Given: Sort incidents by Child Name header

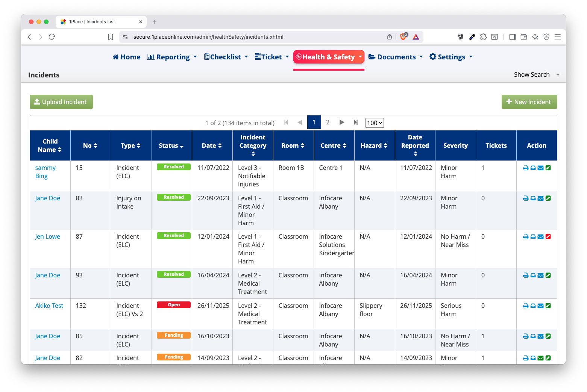Looking at the screenshot, I should (x=50, y=146).
